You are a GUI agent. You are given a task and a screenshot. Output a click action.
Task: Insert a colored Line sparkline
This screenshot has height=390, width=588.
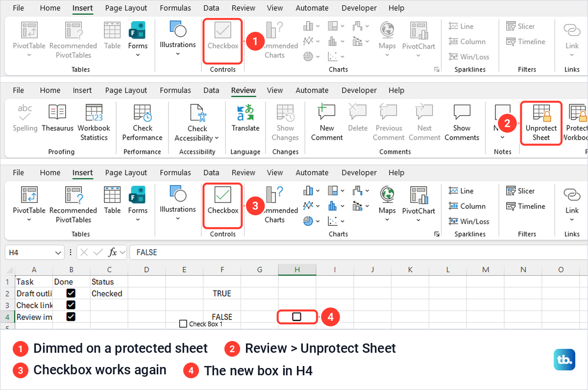click(461, 191)
